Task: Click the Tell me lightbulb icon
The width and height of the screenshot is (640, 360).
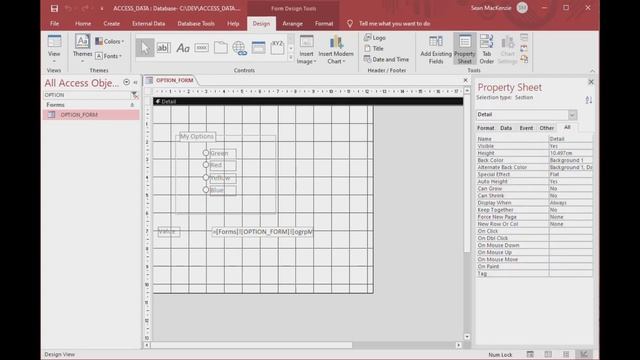Action: tap(350, 24)
